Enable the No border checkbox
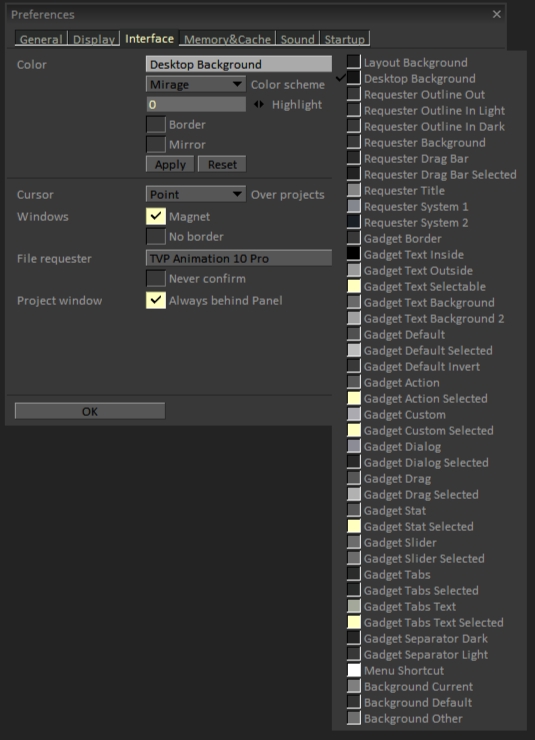The image size is (535, 740). click(156, 236)
